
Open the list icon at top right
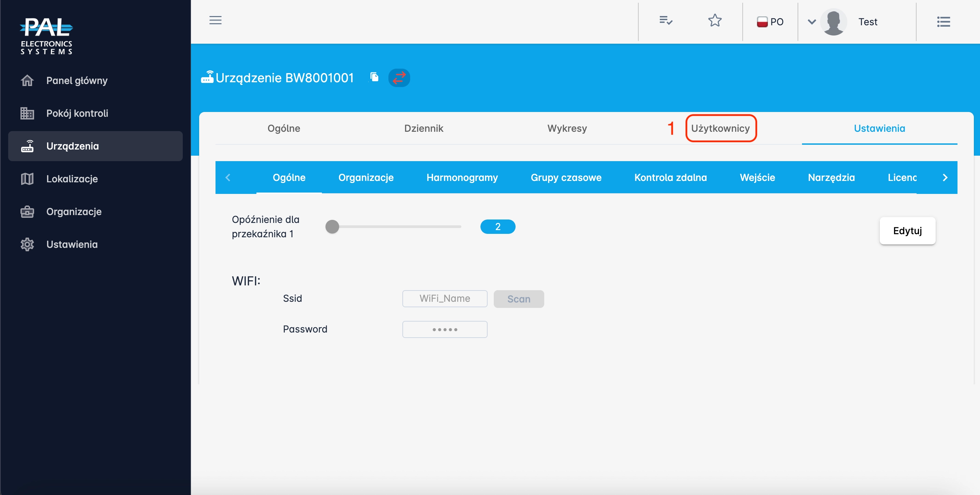(x=943, y=22)
